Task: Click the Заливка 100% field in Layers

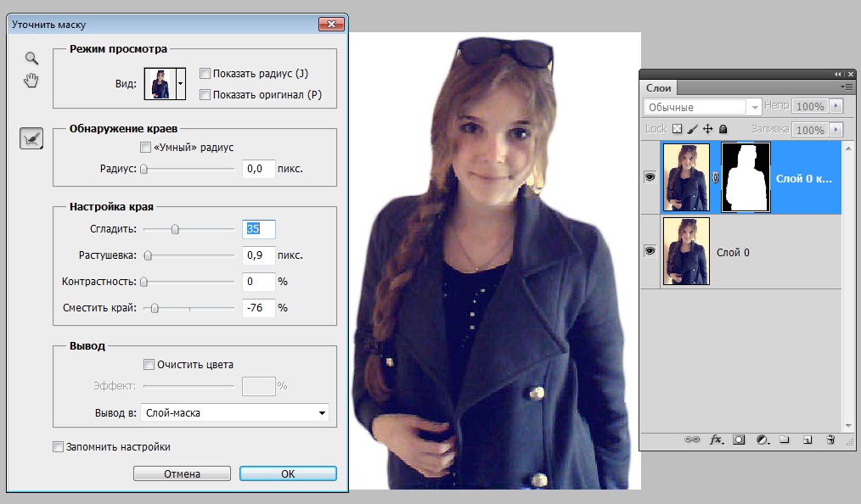Action: [811, 130]
